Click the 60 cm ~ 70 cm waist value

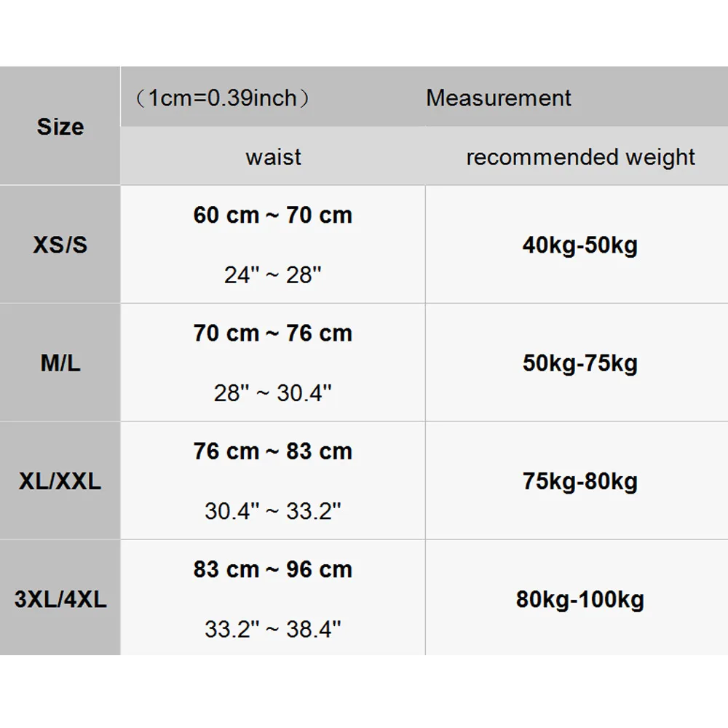273,215
